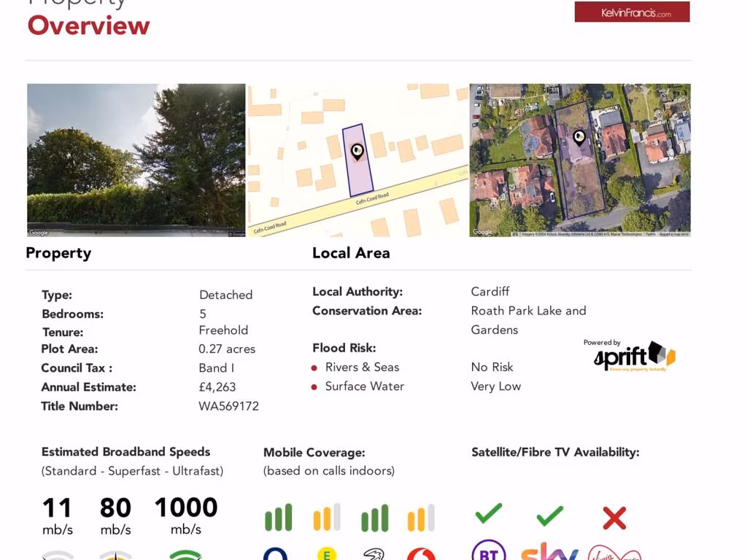Click the BT logo icon
This screenshot has width=747, height=560.
pyautogui.click(x=488, y=551)
